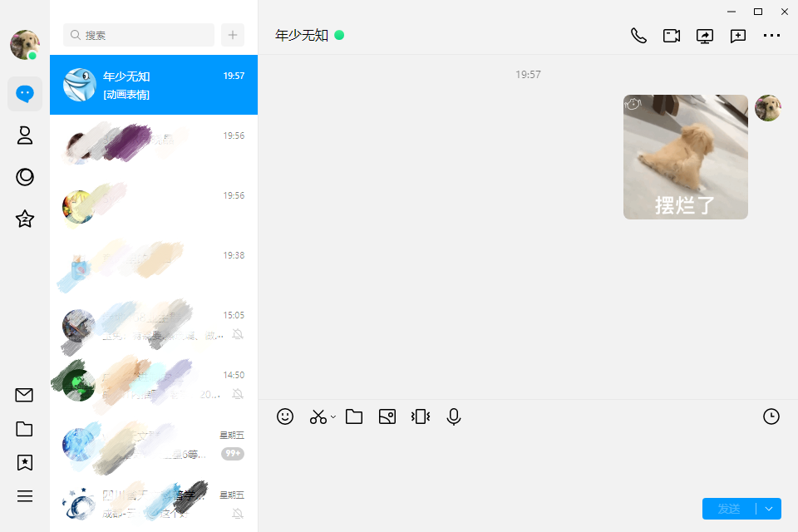Record a voice message with the microphone
The height and width of the screenshot is (532, 798).
[453, 416]
